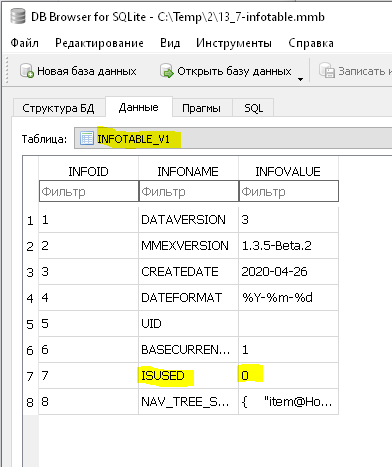The width and height of the screenshot is (392, 467).
Task: Select the empty UID value cell
Action: tap(288, 324)
